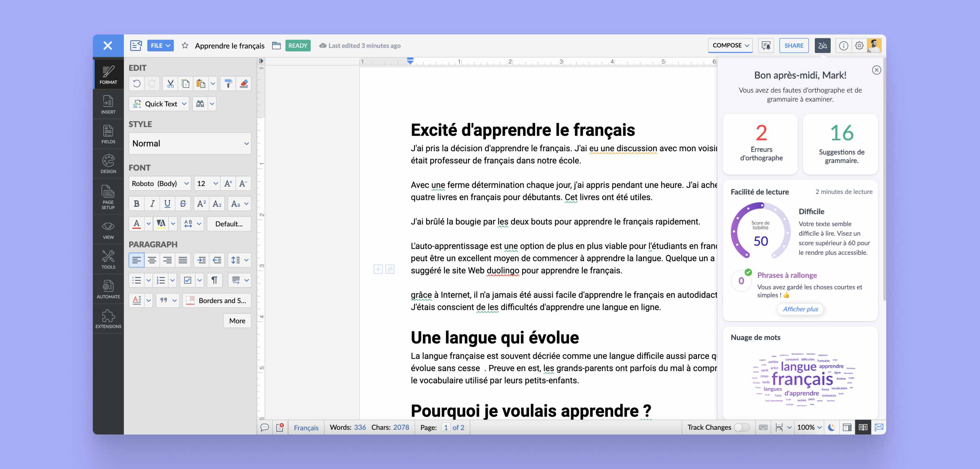Switch to the INSERT sidebar tab
The height and width of the screenshot is (469, 980).
click(108, 104)
